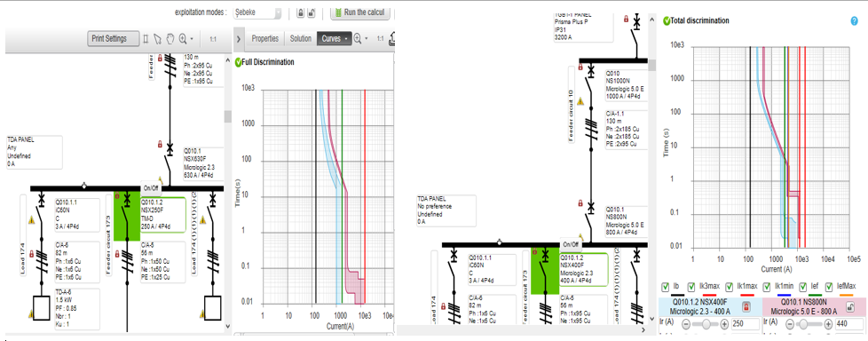Click the closed padlock icon beside exploitation modes
The image size is (868, 341).
pyautogui.click(x=301, y=12)
